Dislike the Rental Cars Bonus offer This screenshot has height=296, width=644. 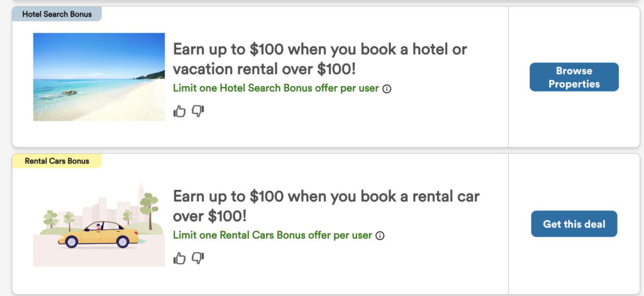[198, 258]
